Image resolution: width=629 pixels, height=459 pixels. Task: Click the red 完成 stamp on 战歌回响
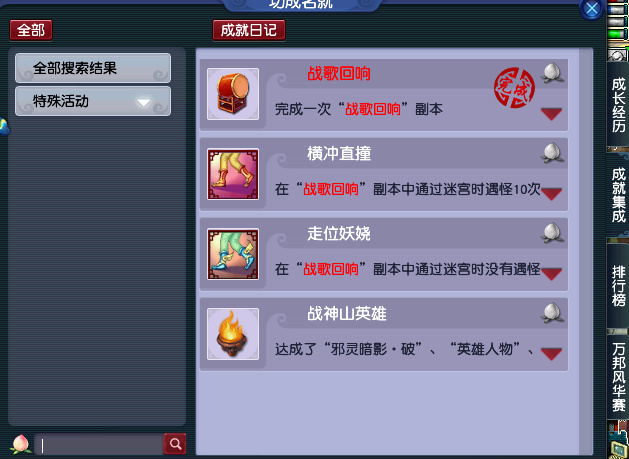[514, 88]
